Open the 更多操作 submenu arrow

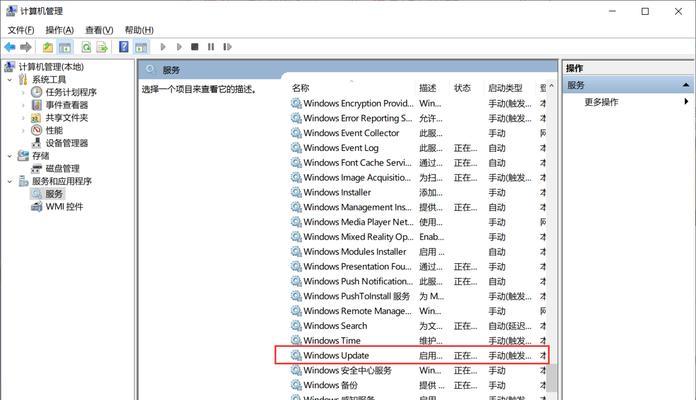[x=686, y=102]
